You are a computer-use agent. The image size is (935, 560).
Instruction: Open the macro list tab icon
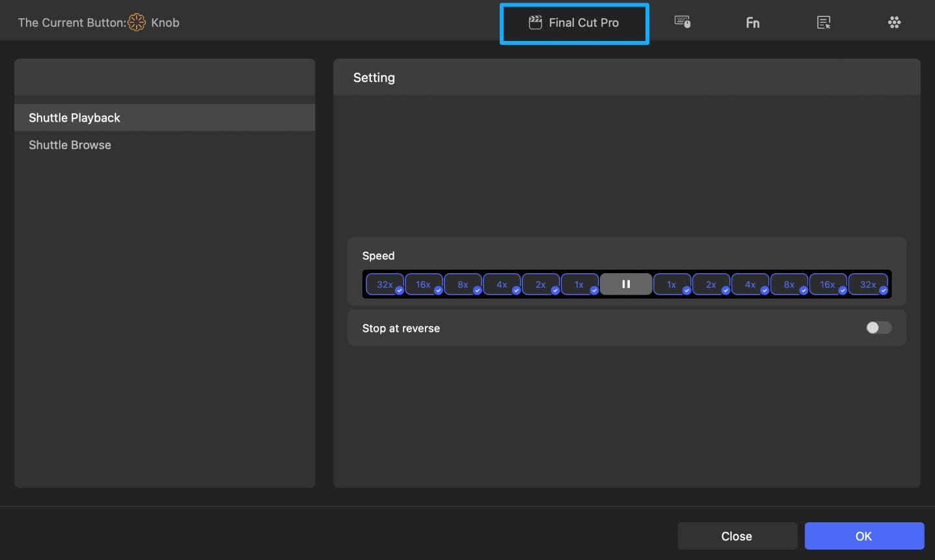pyautogui.click(x=824, y=23)
